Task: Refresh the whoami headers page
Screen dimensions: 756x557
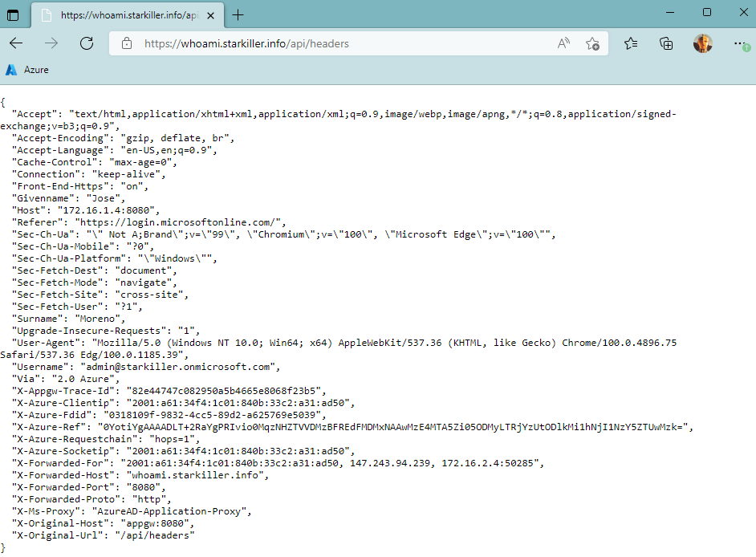Action: pos(87,43)
